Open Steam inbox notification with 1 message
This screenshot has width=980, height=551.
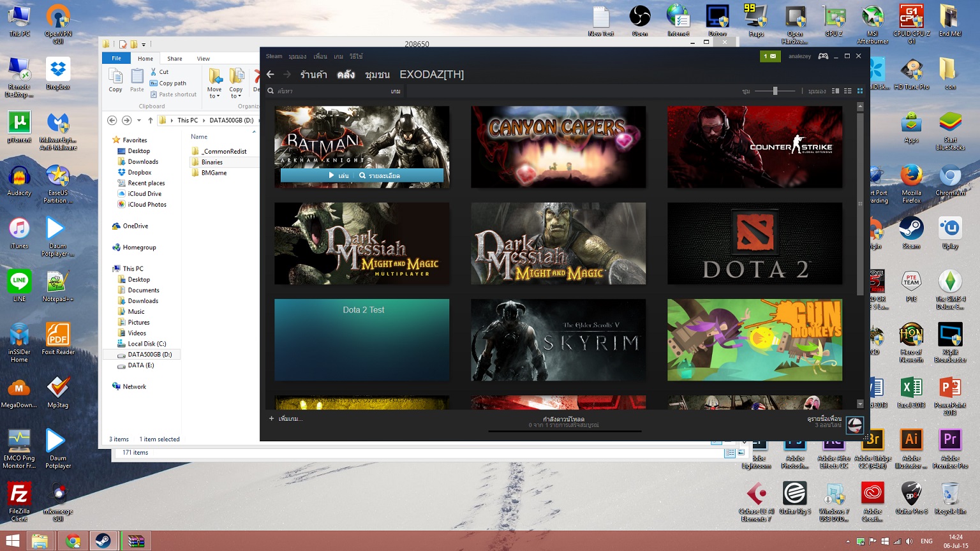click(x=770, y=56)
